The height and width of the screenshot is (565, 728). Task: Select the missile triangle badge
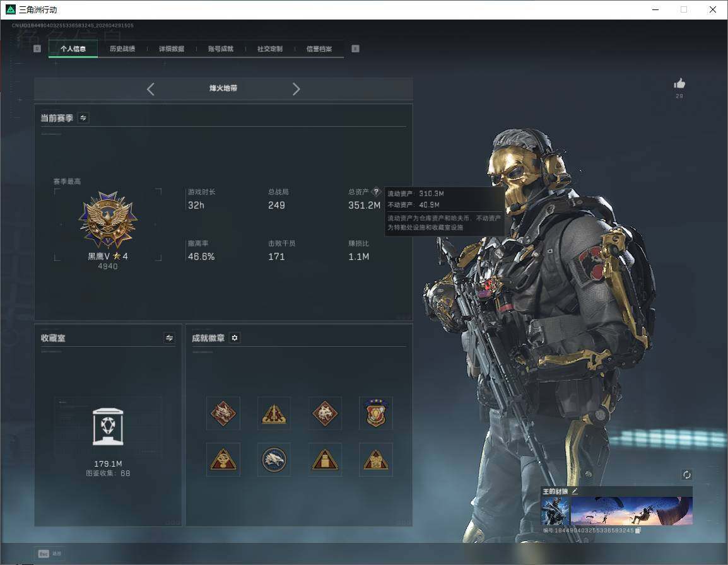[274, 413]
